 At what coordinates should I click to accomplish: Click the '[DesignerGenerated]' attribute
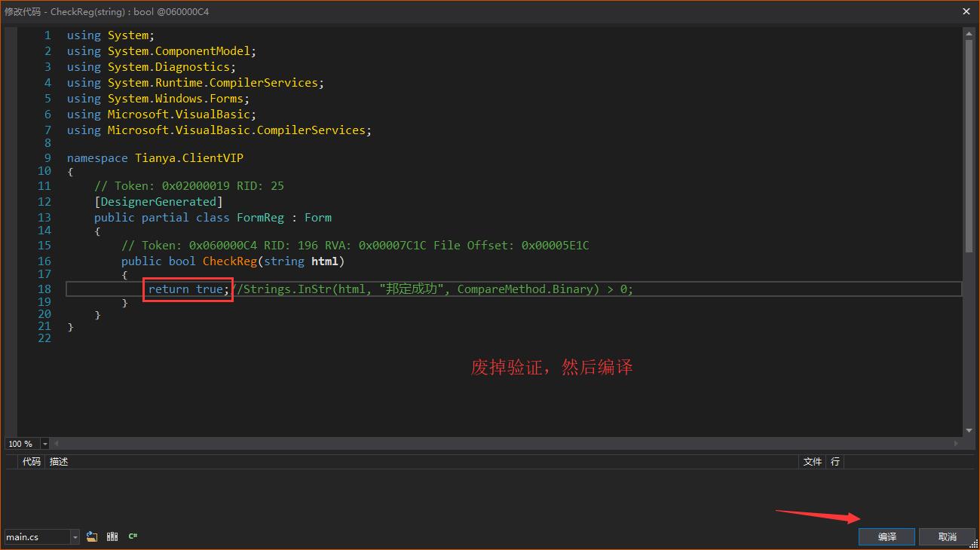click(x=158, y=202)
